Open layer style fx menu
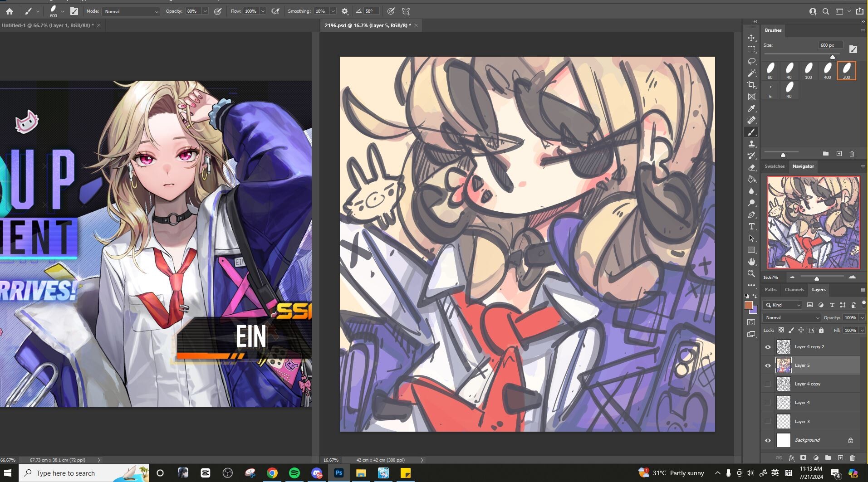The width and height of the screenshot is (868, 482). click(791, 458)
